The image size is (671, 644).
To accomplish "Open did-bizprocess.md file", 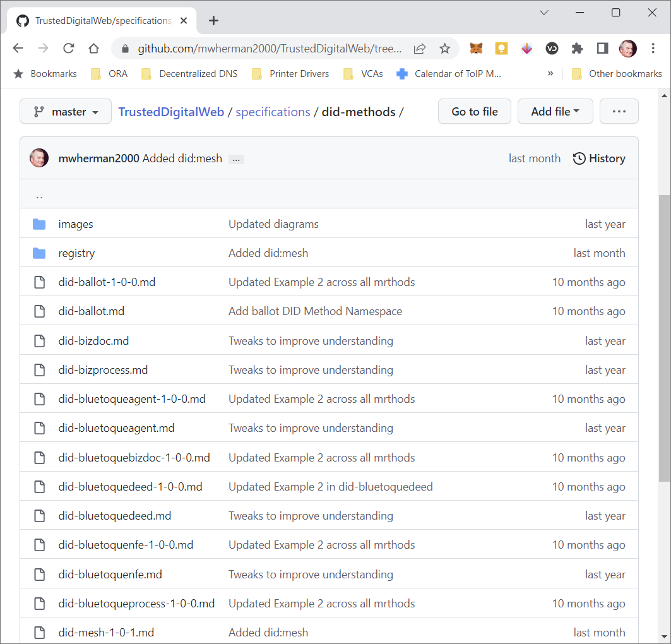I will tap(103, 370).
